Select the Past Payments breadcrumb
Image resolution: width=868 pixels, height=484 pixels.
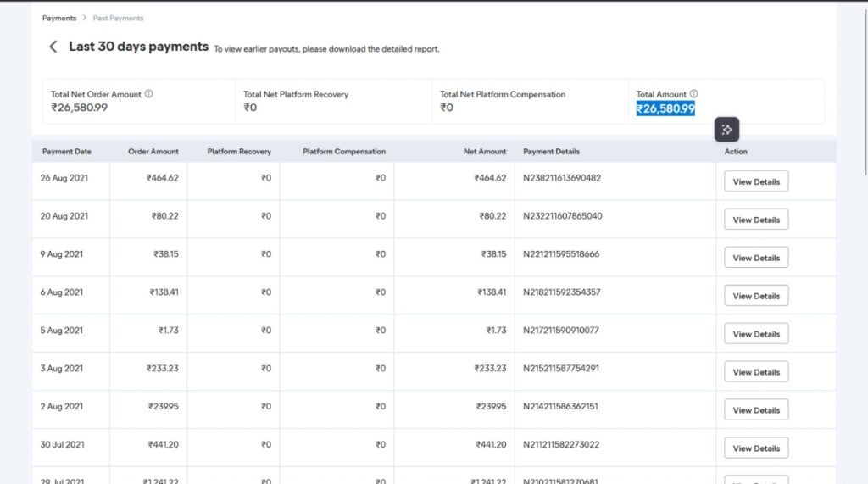pyautogui.click(x=118, y=18)
